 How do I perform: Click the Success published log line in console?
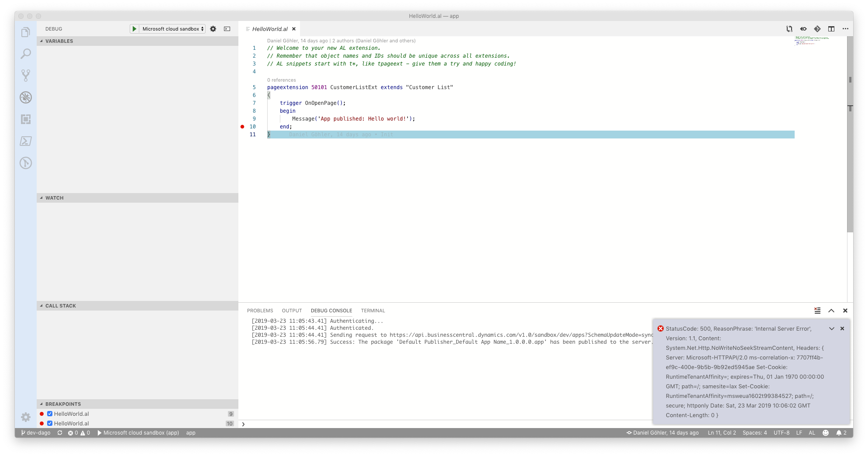[452, 342]
